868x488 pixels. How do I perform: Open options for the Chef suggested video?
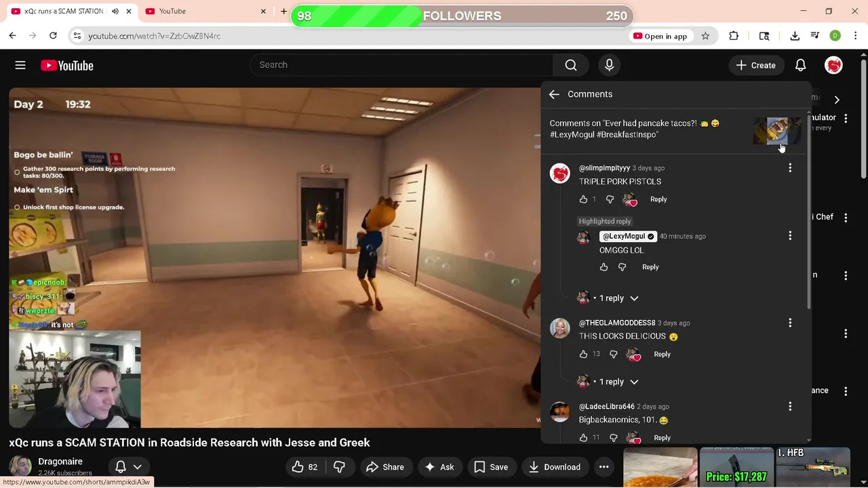(x=846, y=218)
